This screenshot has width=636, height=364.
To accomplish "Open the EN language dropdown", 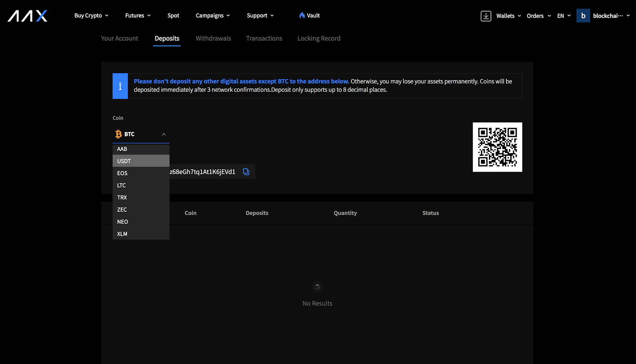I will click(564, 16).
